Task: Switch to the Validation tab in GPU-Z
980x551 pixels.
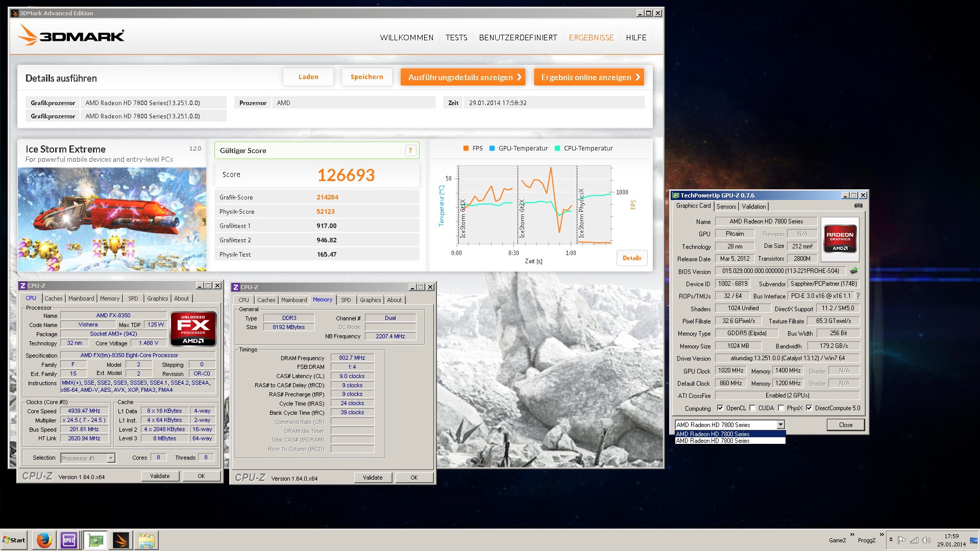Action: click(x=754, y=207)
